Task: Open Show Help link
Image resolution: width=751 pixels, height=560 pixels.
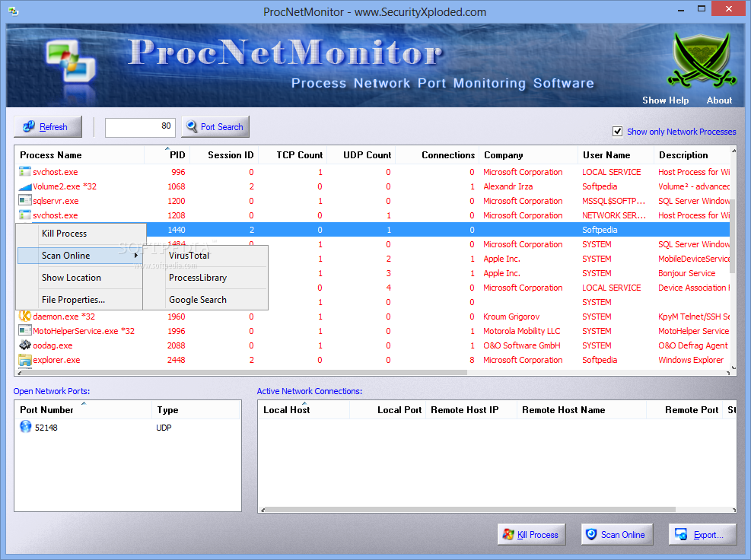Action: tap(665, 100)
